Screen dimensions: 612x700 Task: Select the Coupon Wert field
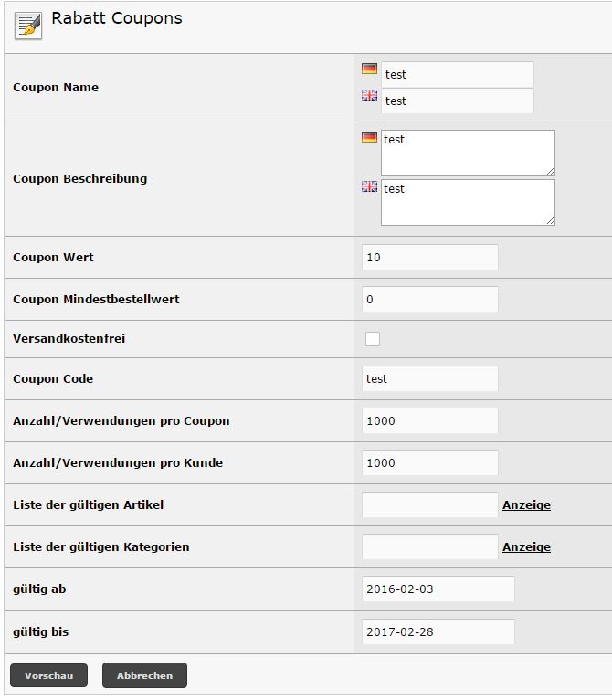(x=430, y=258)
